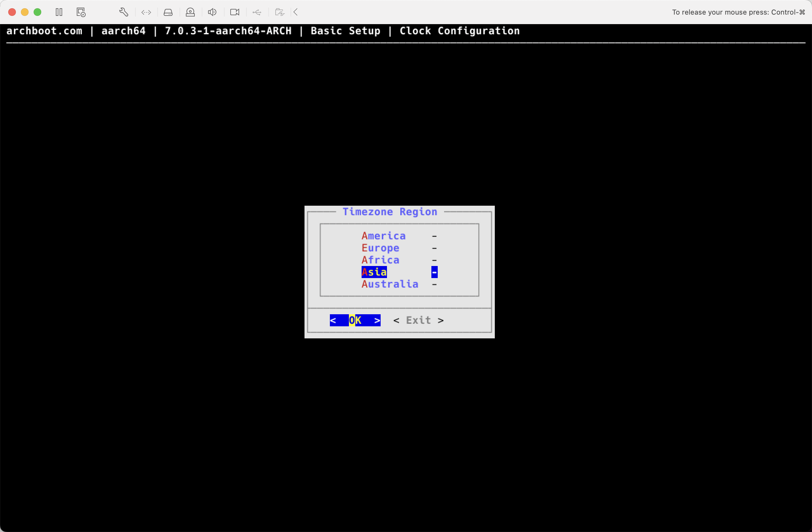Image resolution: width=812 pixels, height=532 pixels.
Task: Collapse the device toolbar chevron
Action: (296, 12)
